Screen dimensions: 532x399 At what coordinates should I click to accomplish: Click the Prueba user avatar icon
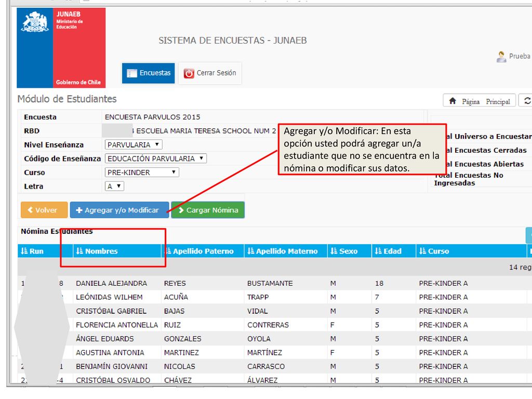point(501,57)
